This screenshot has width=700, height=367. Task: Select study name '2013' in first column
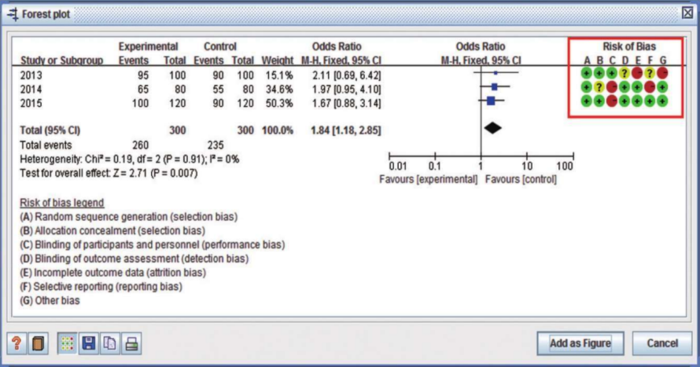click(31, 75)
